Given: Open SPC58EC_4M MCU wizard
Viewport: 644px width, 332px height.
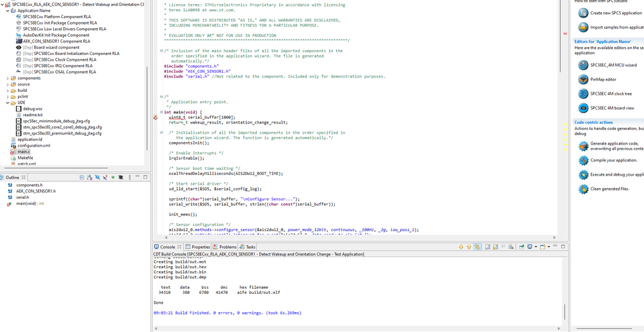Looking at the screenshot, I should point(614,65).
